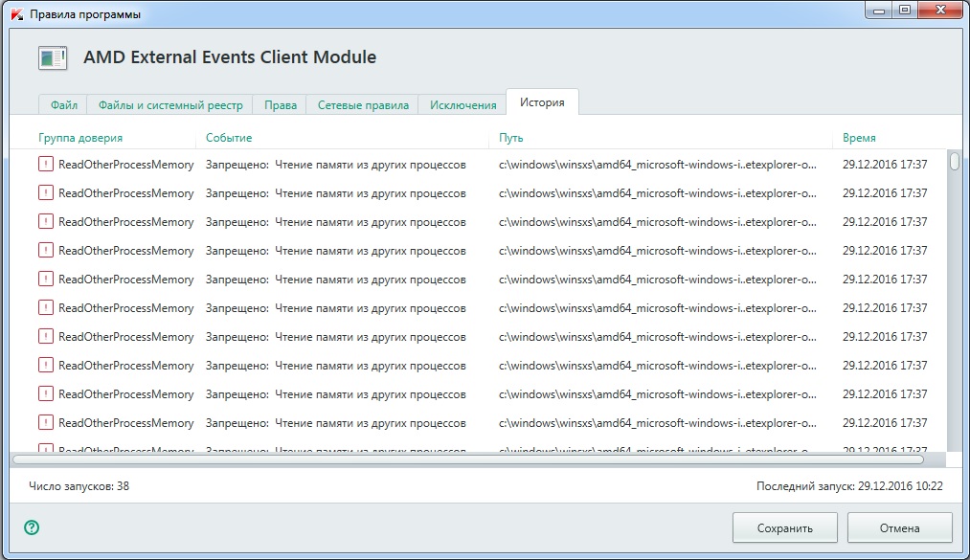
Task: Select the Исключения tab
Action: click(x=462, y=105)
